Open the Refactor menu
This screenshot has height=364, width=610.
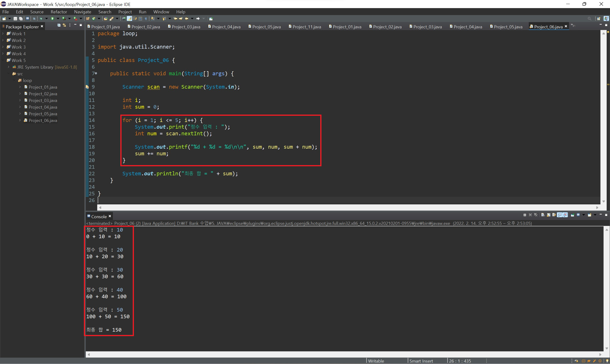pos(59,12)
